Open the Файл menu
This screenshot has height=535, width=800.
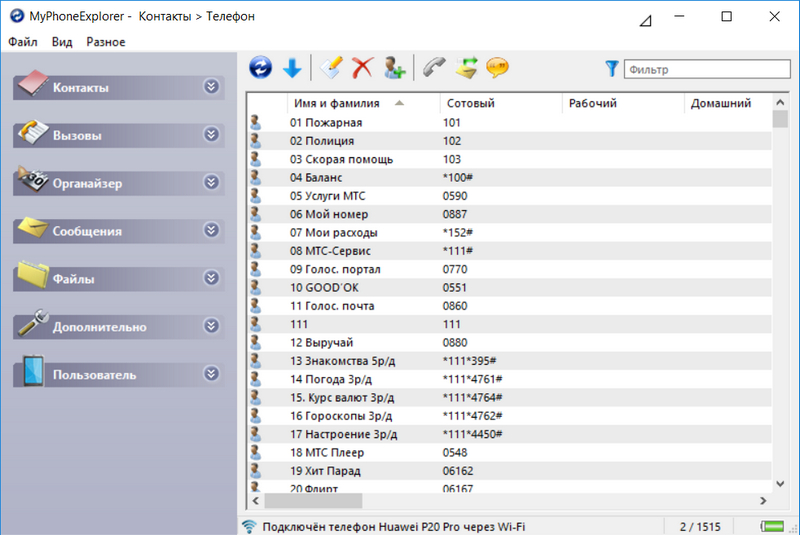[23, 42]
